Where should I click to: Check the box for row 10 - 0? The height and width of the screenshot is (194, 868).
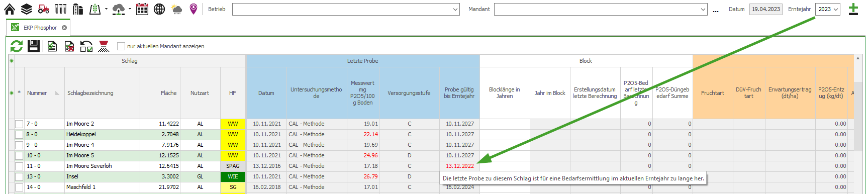(x=19, y=155)
